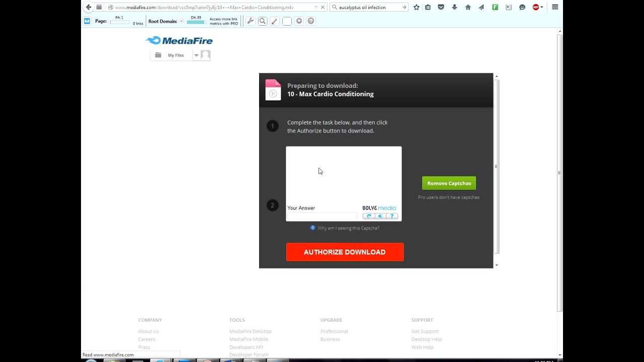This screenshot has width=644, height=362.
Task: Click the MediaFire logo
Action: pyautogui.click(x=179, y=41)
